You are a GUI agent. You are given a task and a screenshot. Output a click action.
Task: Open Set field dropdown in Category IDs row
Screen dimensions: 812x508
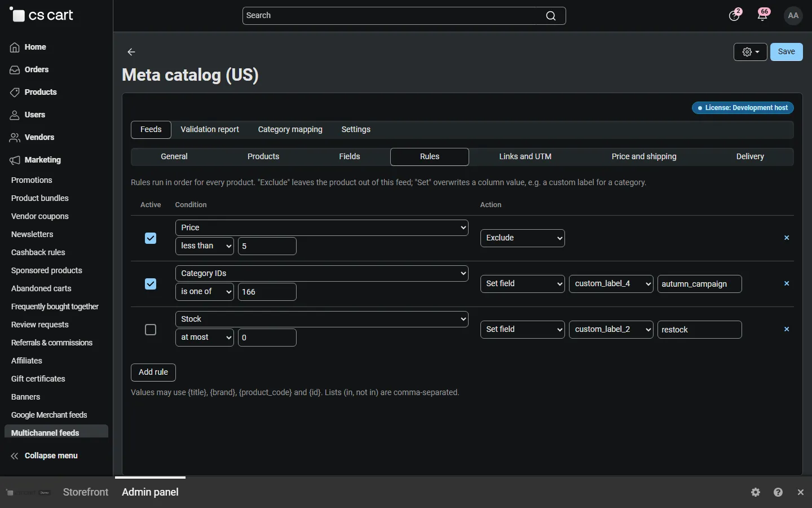coord(523,284)
